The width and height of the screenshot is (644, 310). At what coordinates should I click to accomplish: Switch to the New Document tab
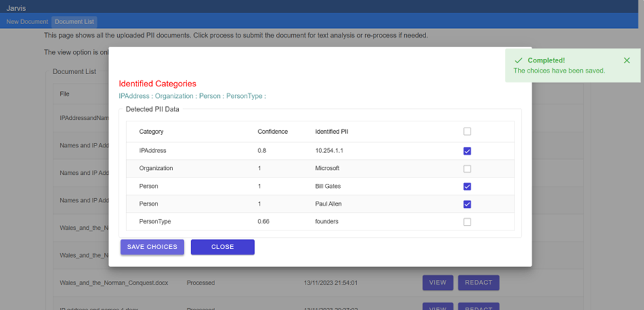[x=27, y=22]
